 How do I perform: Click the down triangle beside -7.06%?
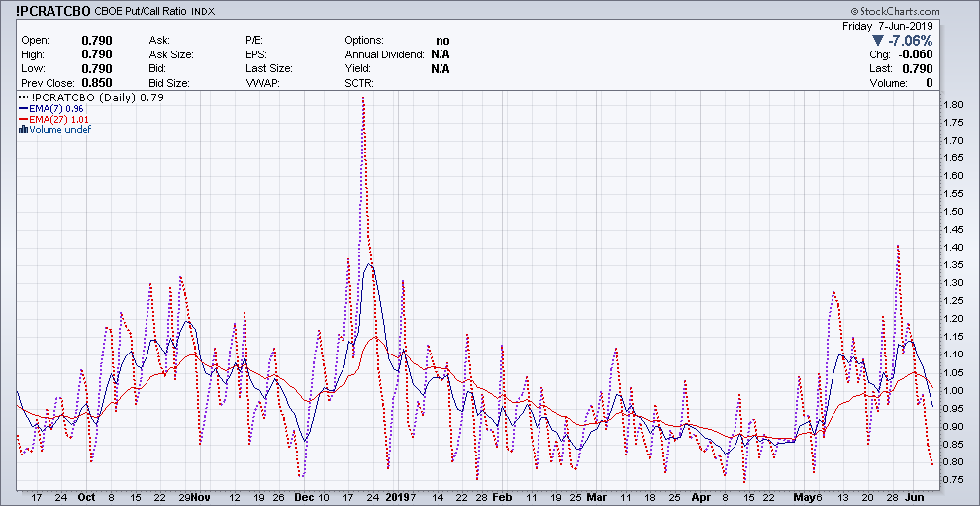tap(877, 41)
